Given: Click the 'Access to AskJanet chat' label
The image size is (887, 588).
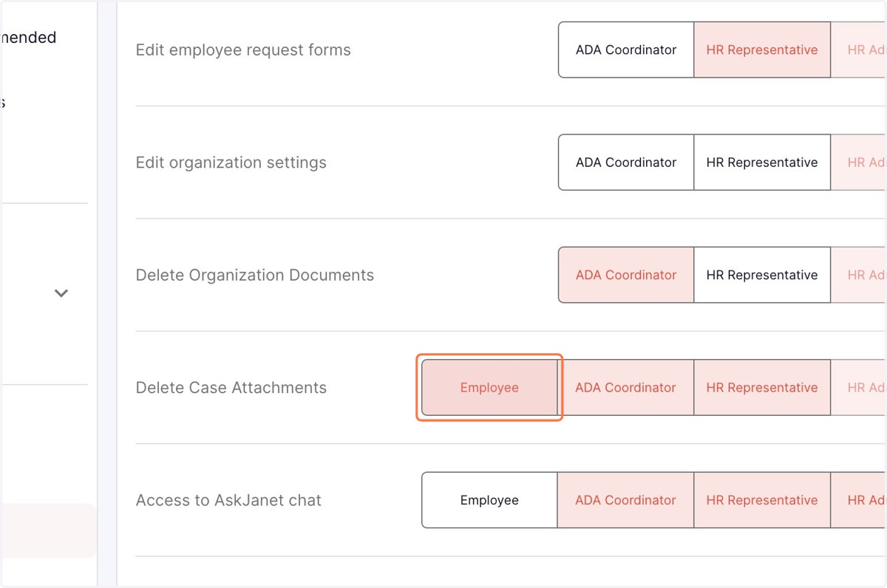Looking at the screenshot, I should [x=228, y=500].
